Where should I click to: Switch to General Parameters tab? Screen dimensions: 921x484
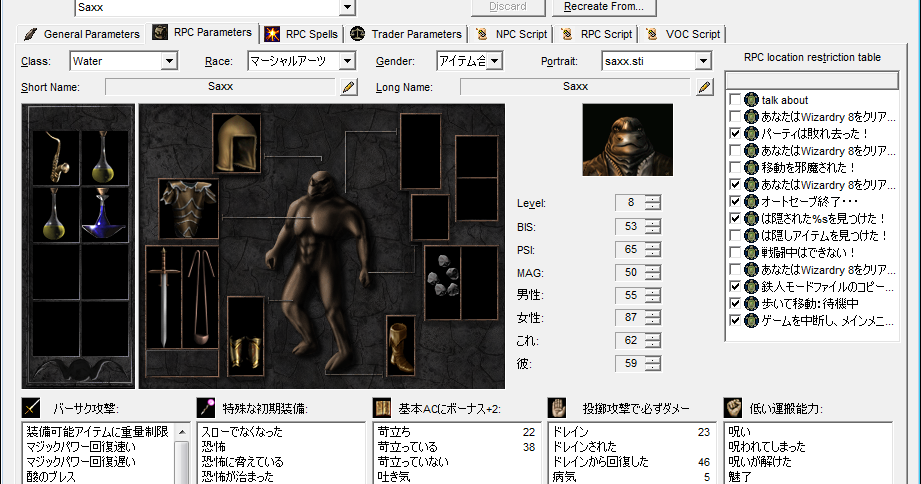click(81, 34)
